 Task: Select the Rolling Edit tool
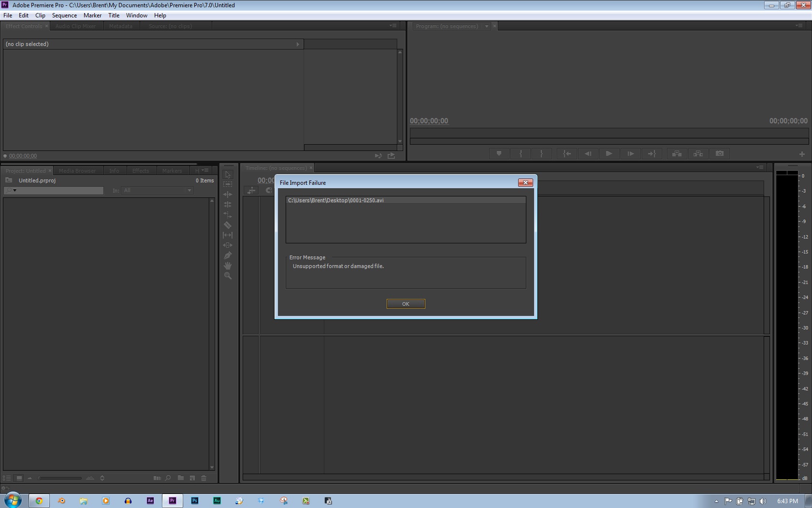tap(228, 205)
